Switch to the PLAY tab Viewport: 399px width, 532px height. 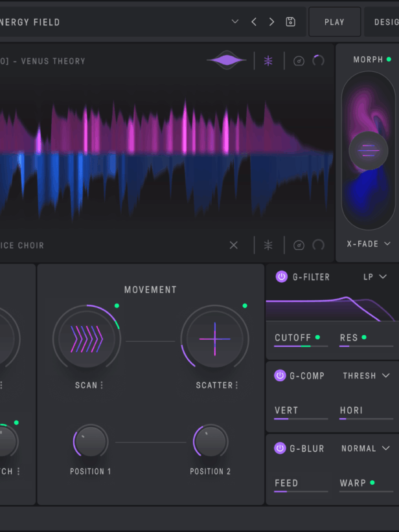pyautogui.click(x=334, y=22)
